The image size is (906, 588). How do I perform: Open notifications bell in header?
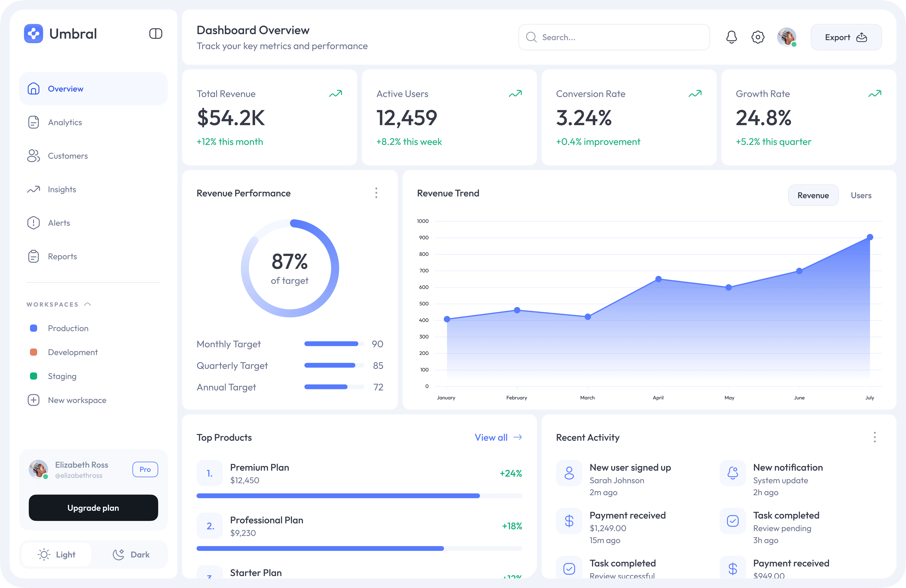[x=731, y=37]
